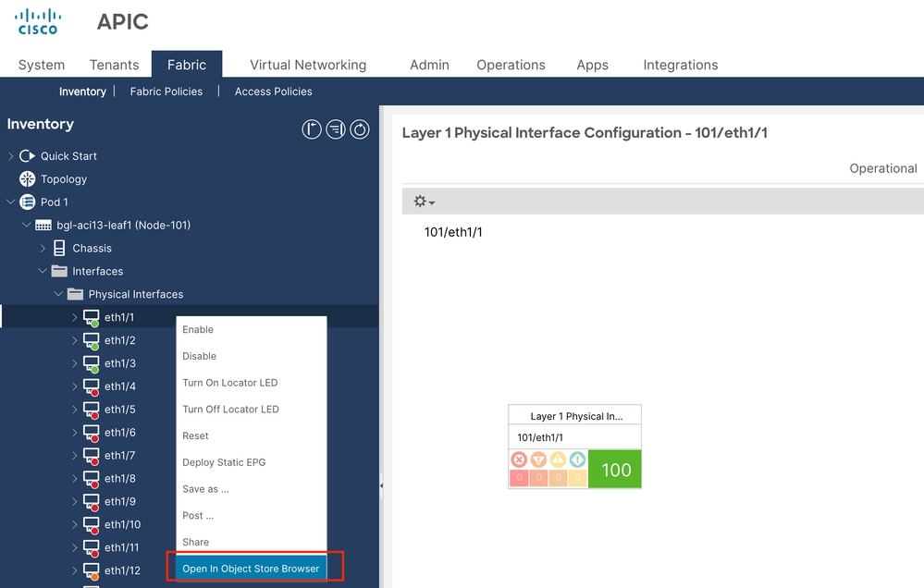Expand eth1/9 chevron

pyautogui.click(x=74, y=501)
